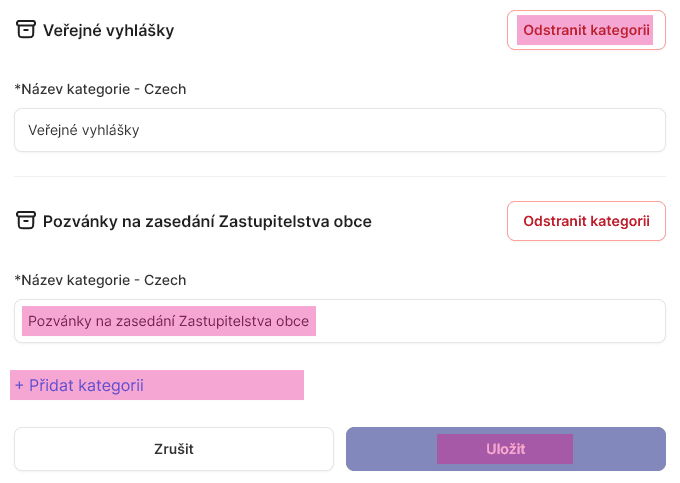The image size is (680, 483).
Task: Click the required asterisk of the second category label
Action: tap(17, 279)
